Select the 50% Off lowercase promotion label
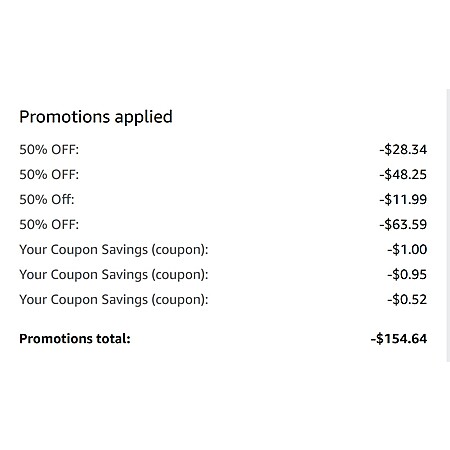This screenshot has width=450, height=450. [x=47, y=200]
